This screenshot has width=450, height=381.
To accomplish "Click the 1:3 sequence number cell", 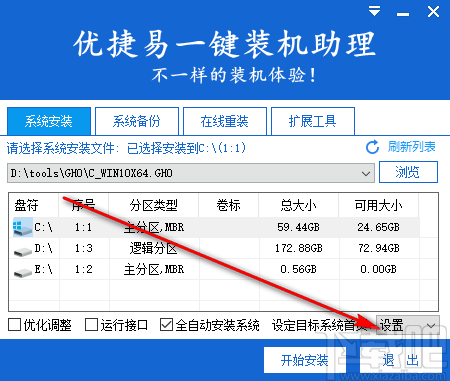I will point(83,248).
